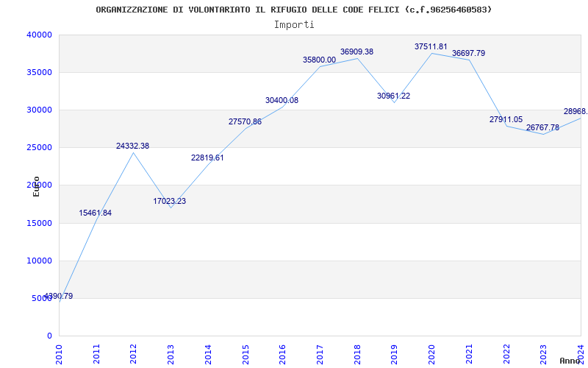The image size is (588, 368).
Task: Select data label 30961.22
Action: coord(394,96)
